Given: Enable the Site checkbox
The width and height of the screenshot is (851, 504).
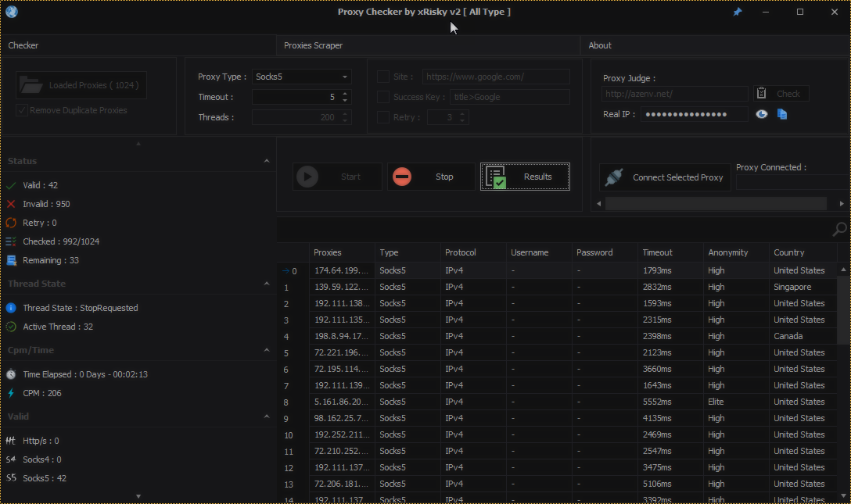Looking at the screenshot, I should [383, 77].
